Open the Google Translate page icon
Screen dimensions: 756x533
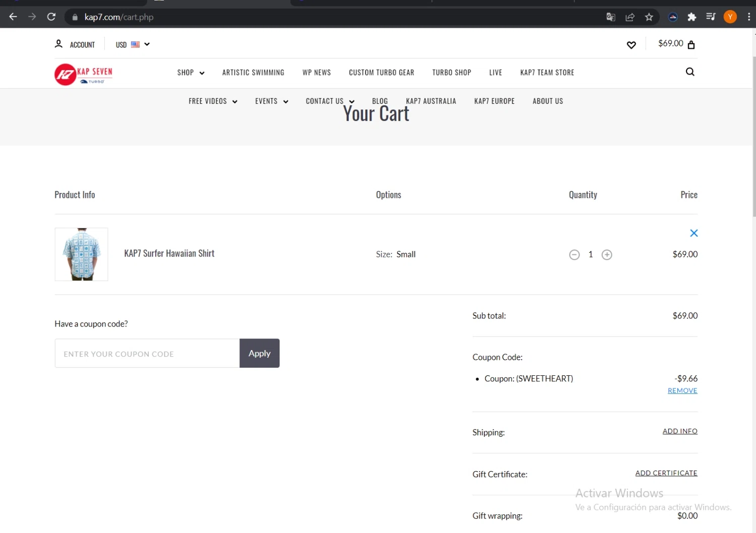coord(611,17)
